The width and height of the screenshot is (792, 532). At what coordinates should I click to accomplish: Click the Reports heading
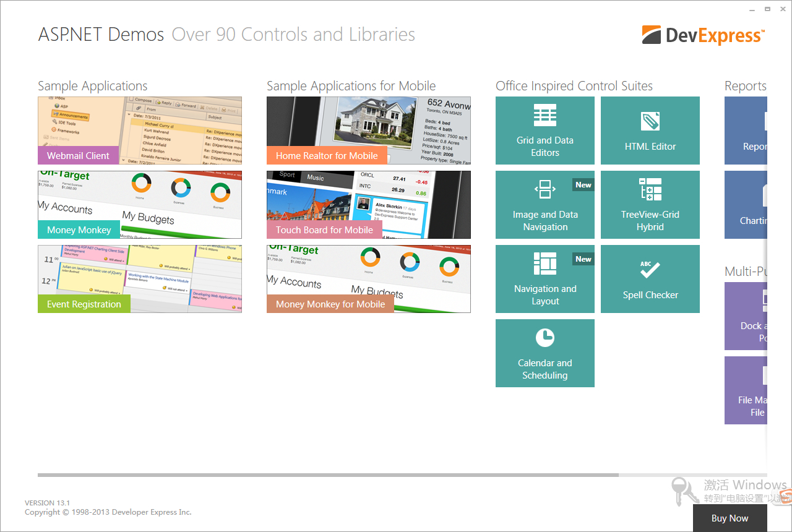pos(746,86)
